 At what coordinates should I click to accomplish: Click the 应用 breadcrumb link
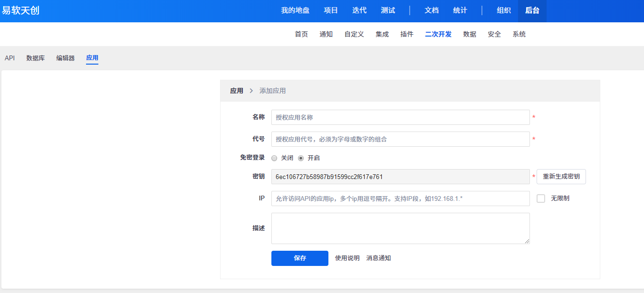[x=236, y=91]
